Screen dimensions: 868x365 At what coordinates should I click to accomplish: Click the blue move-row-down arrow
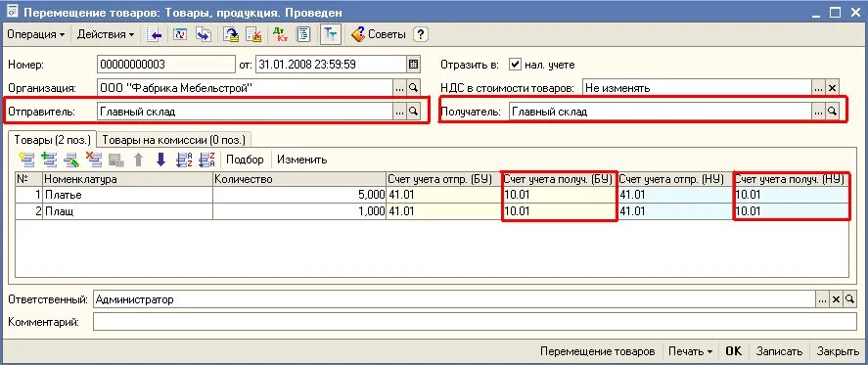point(160,160)
